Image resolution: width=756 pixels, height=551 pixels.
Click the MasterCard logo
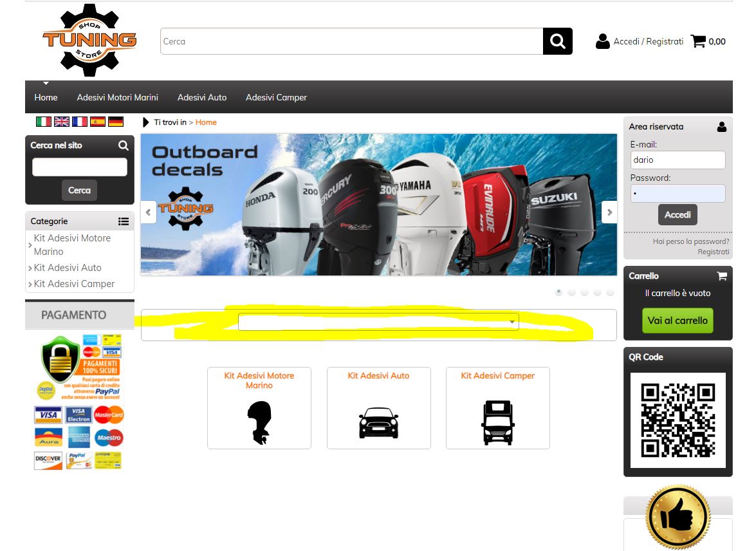pyautogui.click(x=109, y=415)
